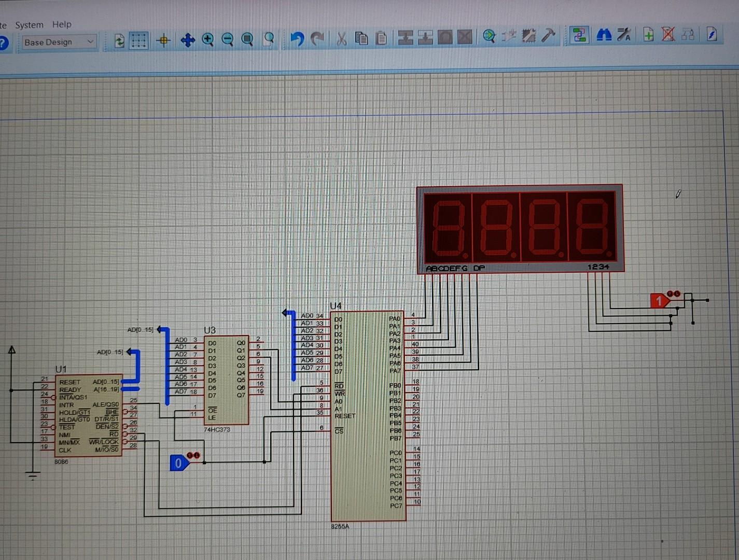The width and height of the screenshot is (739, 560).
Task: Click the Copy to clipboard icon
Action: click(x=362, y=38)
